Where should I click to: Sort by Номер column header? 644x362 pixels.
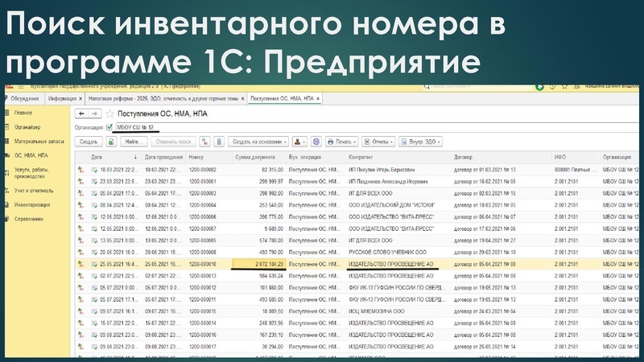(209, 157)
